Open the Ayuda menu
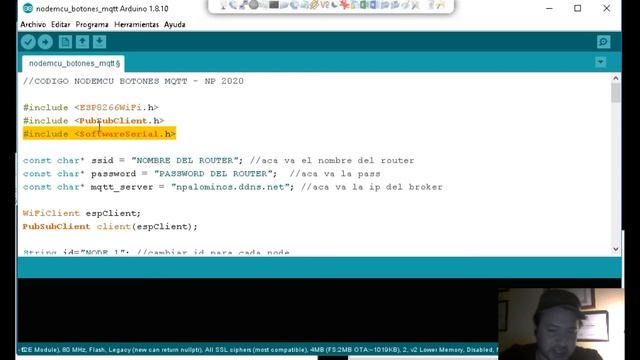This screenshot has width=640, height=360. [175, 24]
